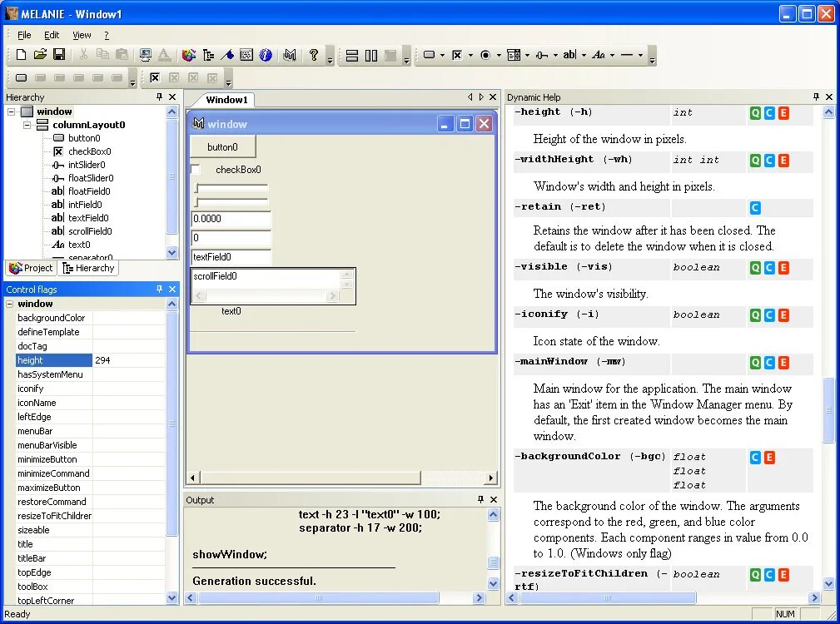
Task: Click the blue C icon on the -retain row
Action: click(755, 208)
